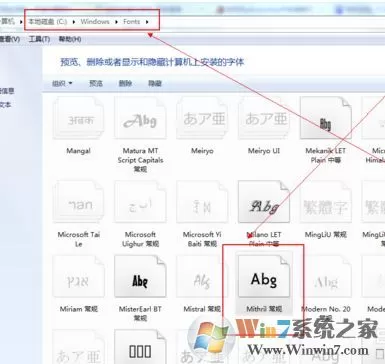Open the 帮助(H) menu
The image size is (385, 364).
coord(70,39)
